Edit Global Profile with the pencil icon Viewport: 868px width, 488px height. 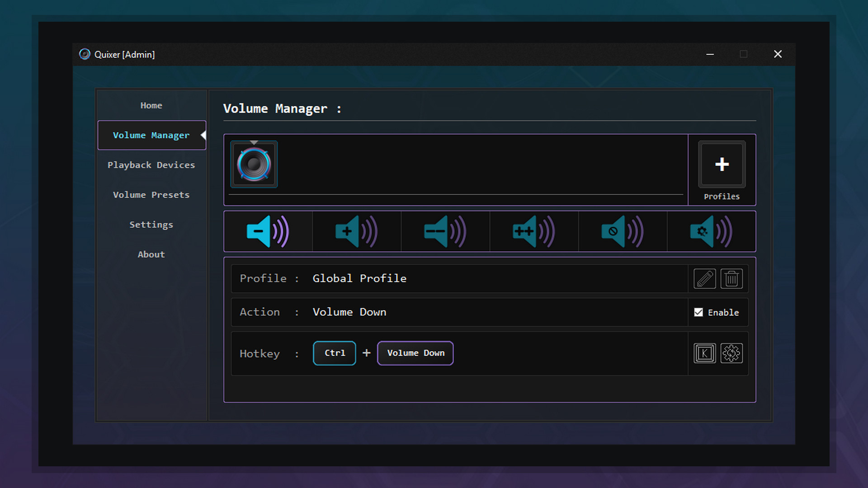[705, 278]
